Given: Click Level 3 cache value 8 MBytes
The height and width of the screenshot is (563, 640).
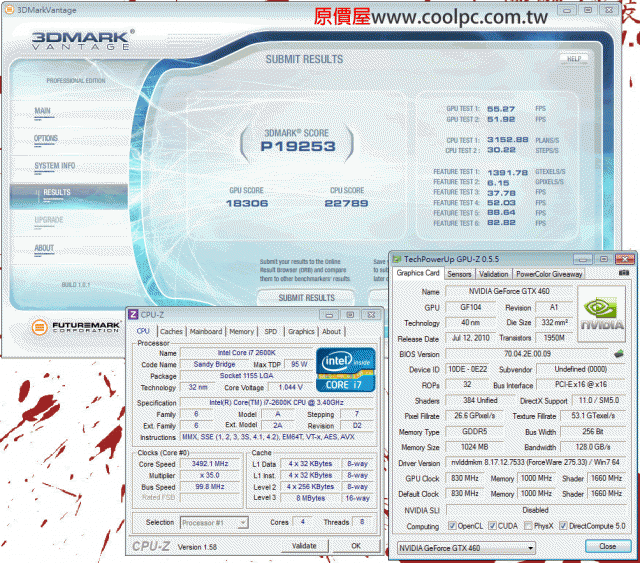Looking at the screenshot, I should (x=311, y=498).
